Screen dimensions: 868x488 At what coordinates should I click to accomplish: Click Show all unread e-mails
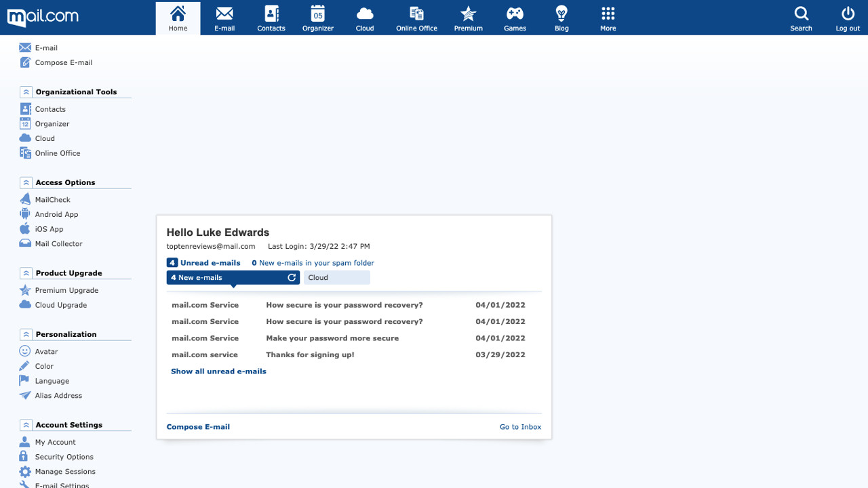[x=218, y=371]
